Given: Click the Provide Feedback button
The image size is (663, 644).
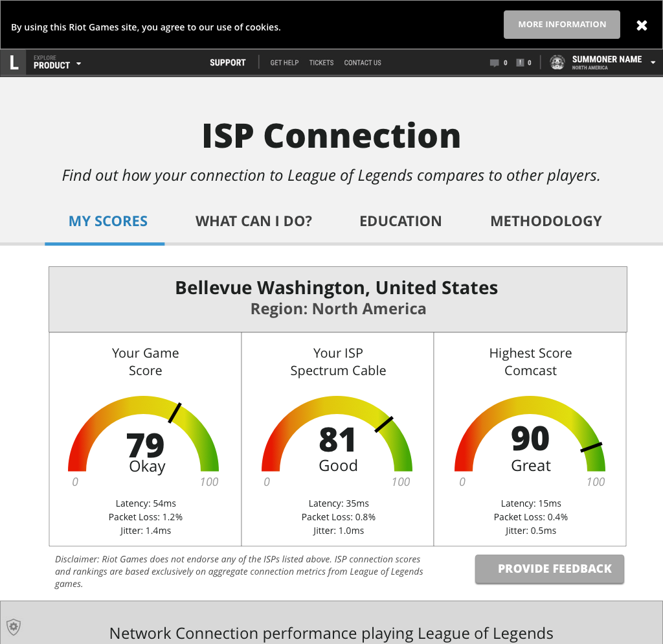Looking at the screenshot, I should click(x=549, y=569).
